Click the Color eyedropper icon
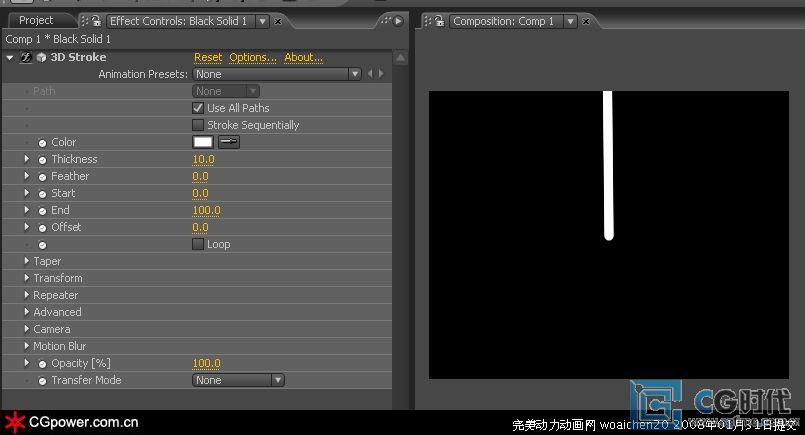This screenshot has height=435, width=805. click(228, 142)
